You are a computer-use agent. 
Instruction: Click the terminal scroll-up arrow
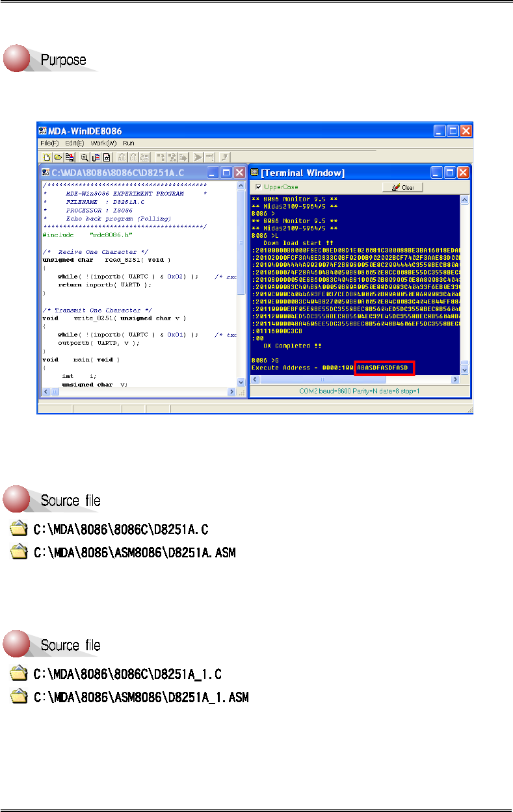pos(464,200)
